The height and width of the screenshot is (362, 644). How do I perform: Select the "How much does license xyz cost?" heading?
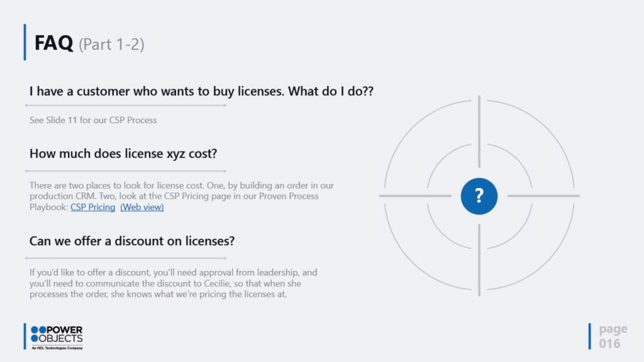tap(123, 153)
